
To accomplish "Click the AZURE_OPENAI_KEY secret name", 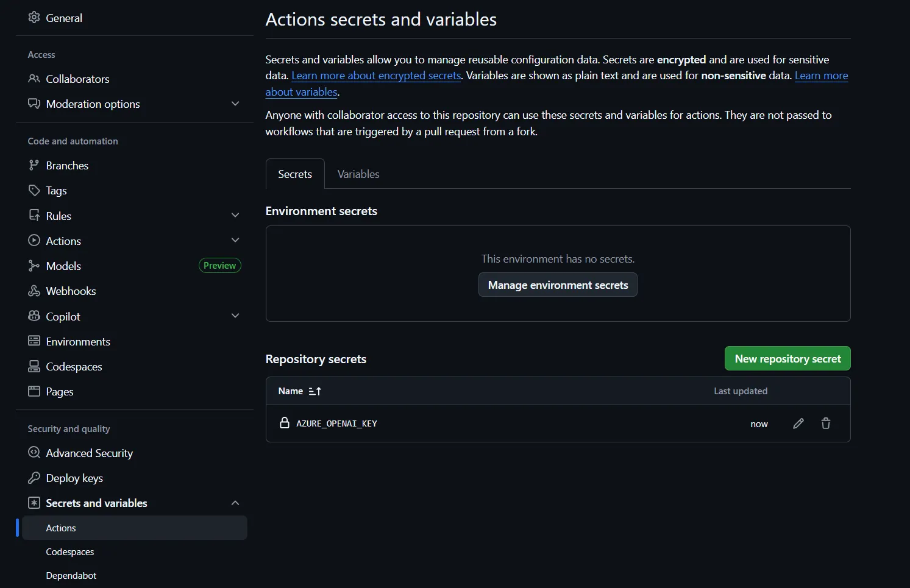I will click(x=336, y=423).
